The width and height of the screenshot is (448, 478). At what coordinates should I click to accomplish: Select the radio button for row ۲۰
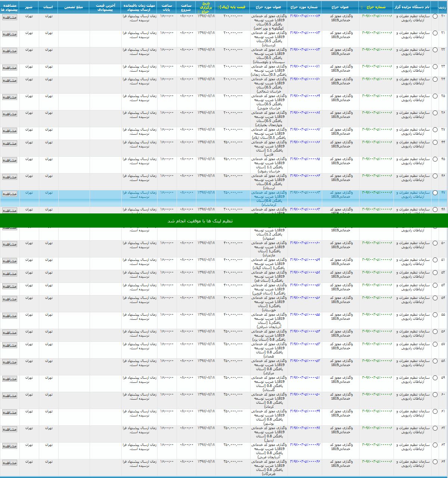[x=435, y=16]
